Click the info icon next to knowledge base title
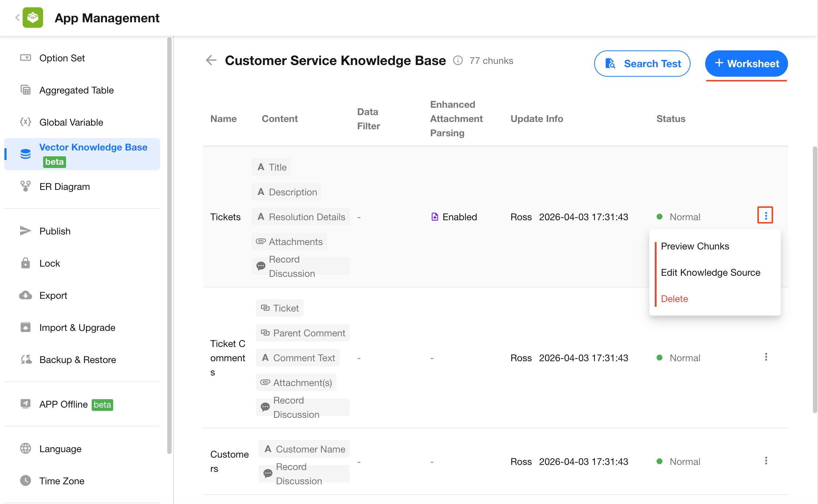818x504 pixels. point(458,60)
